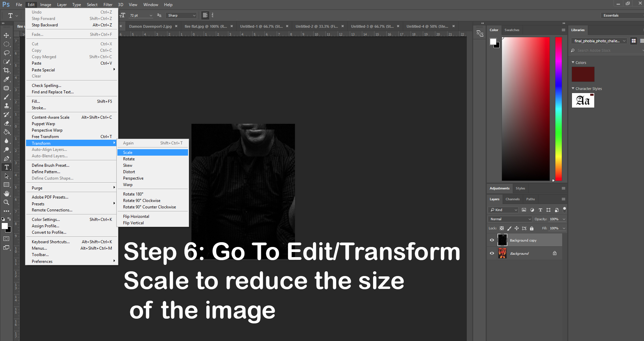This screenshot has width=644, height=341.
Task: Open the Normal blend mode dropdown
Action: click(x=510, y=219)
